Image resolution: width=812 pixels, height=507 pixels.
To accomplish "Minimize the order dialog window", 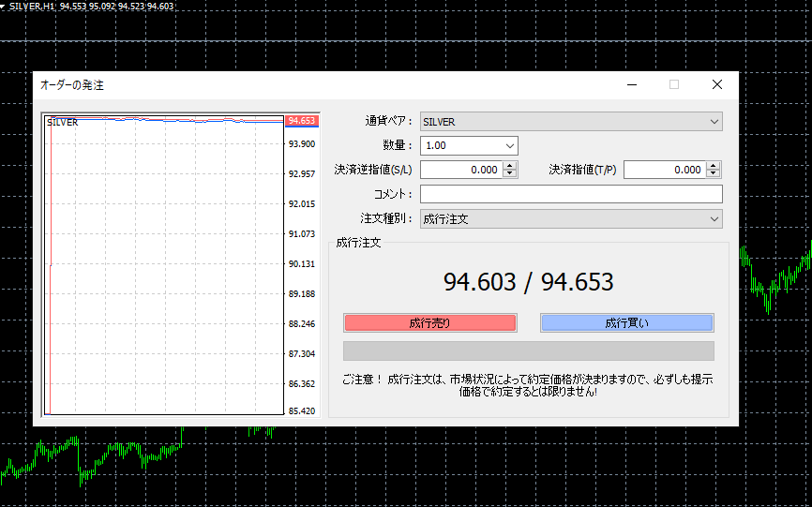I will [631, 84].
